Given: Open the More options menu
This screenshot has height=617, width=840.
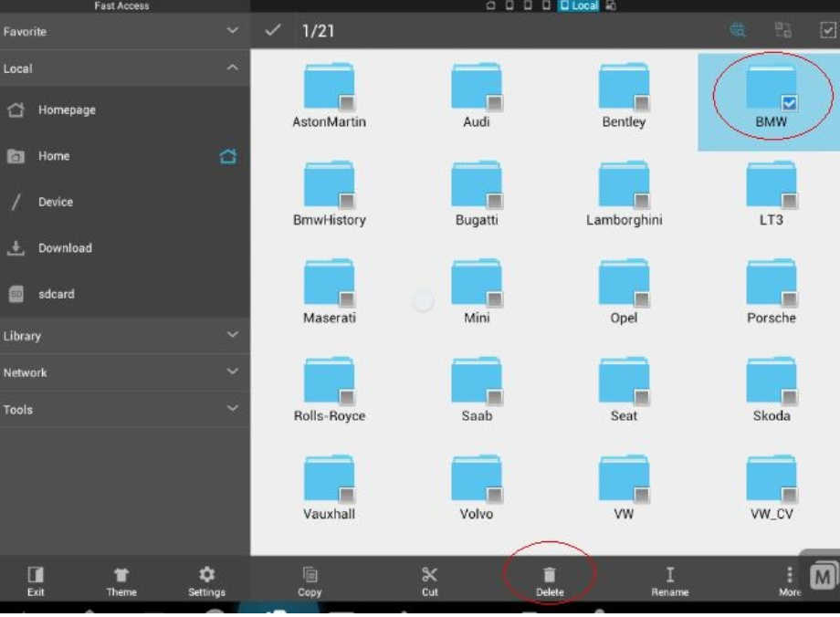Looking at the screenshot, I should 789,580.
